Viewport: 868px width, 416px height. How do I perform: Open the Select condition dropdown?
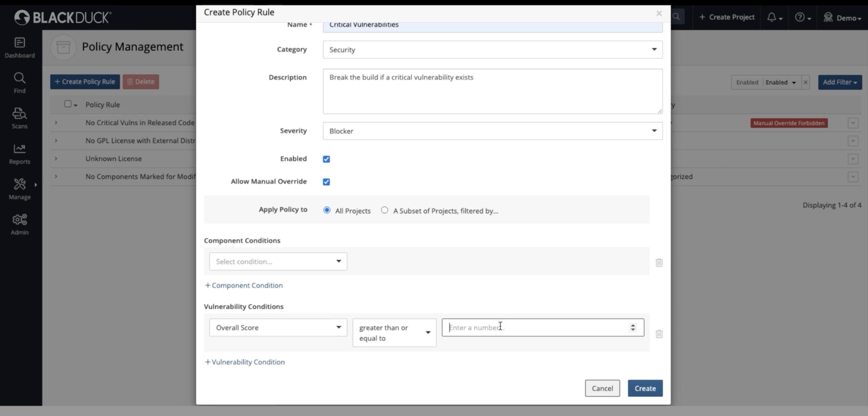[278, 261]
